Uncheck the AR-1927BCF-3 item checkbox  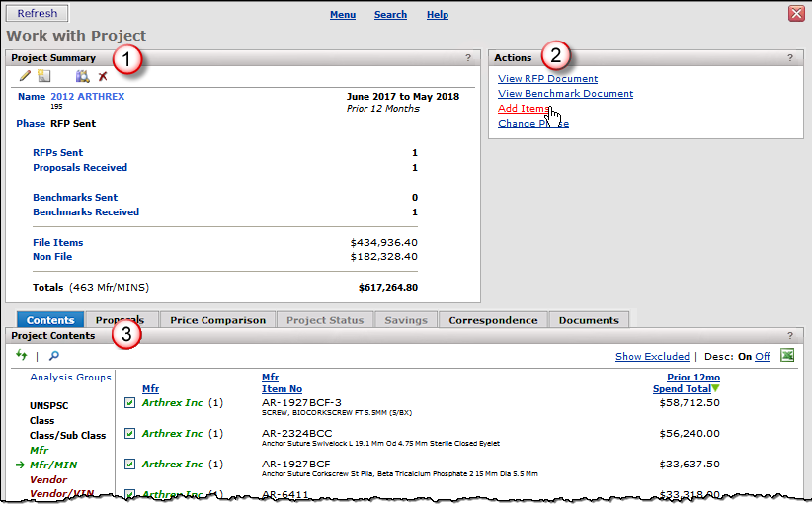(x=130, y=403)
